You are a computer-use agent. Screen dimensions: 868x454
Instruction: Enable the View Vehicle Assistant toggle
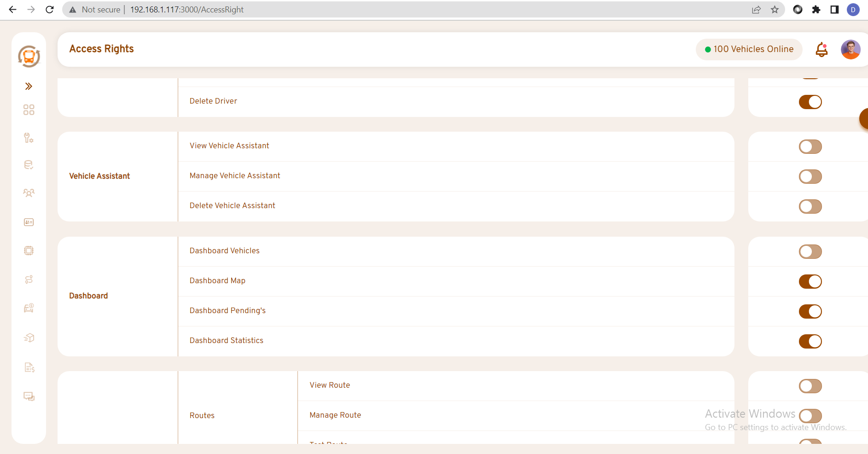coord(810,147)
